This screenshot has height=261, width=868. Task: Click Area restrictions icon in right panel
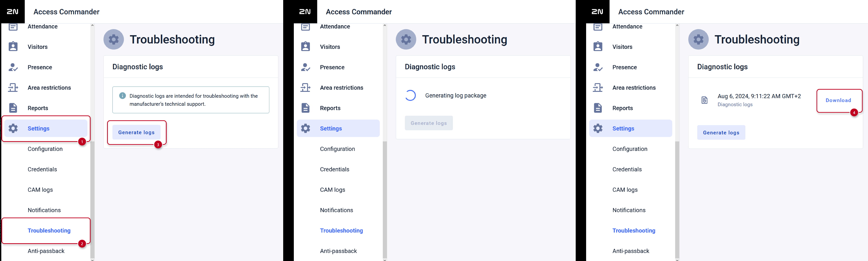tap(598, 88)
